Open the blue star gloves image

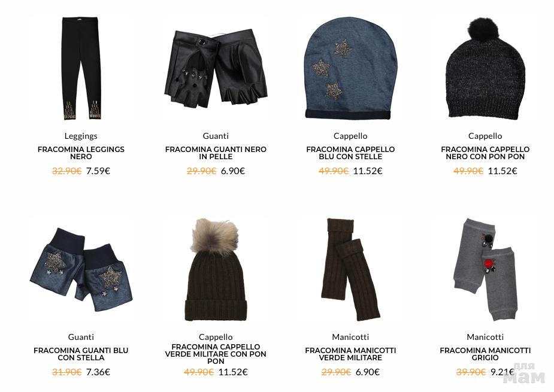click(x=81, y=269)
